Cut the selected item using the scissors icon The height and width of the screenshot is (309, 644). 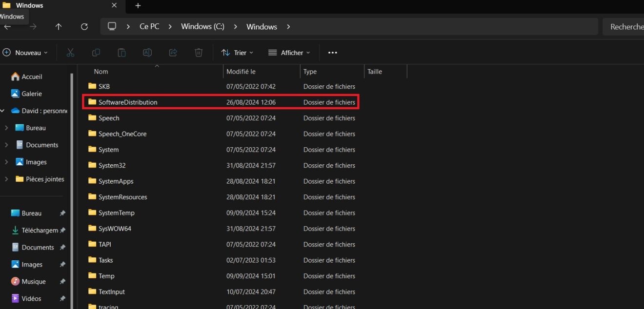(70, 52)
